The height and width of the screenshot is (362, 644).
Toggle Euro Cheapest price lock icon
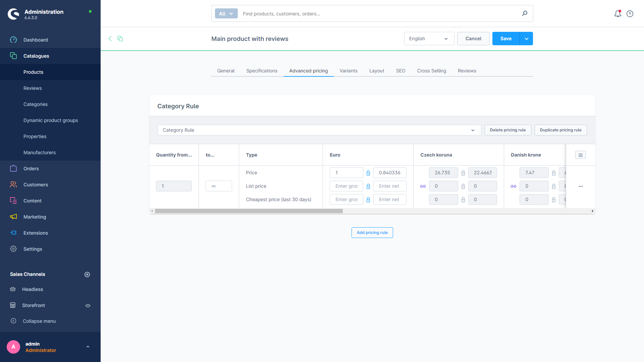click(x=368, y=200)
